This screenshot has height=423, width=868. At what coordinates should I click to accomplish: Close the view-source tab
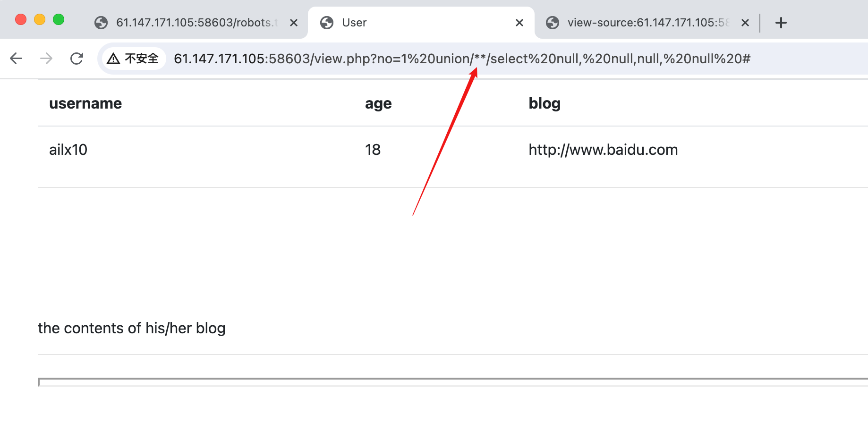tap(745, 23)
